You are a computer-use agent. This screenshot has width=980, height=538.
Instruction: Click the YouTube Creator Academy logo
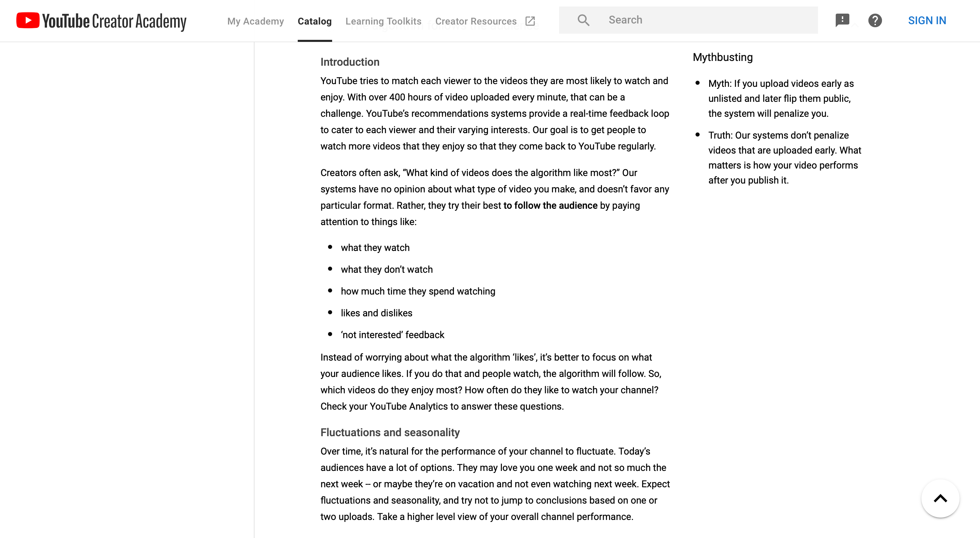click(x=101, y=20)
